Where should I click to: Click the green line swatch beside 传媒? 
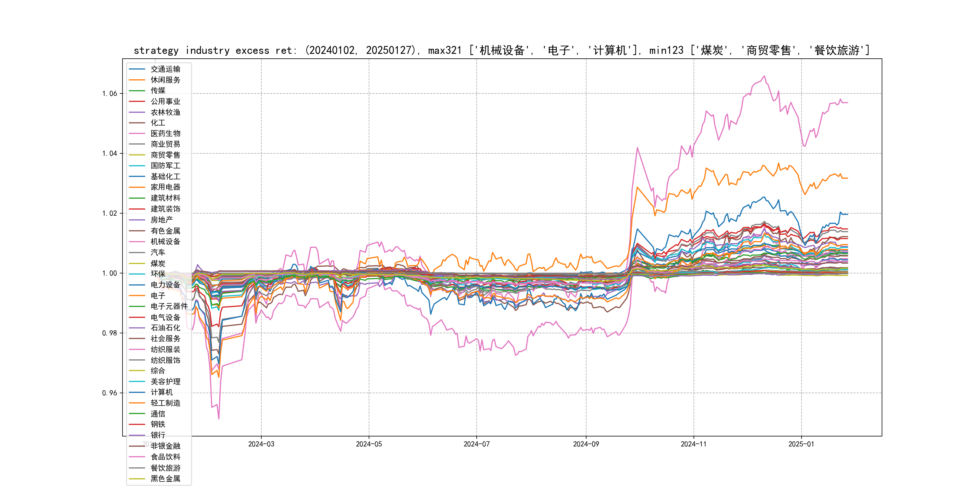(137, 90)
